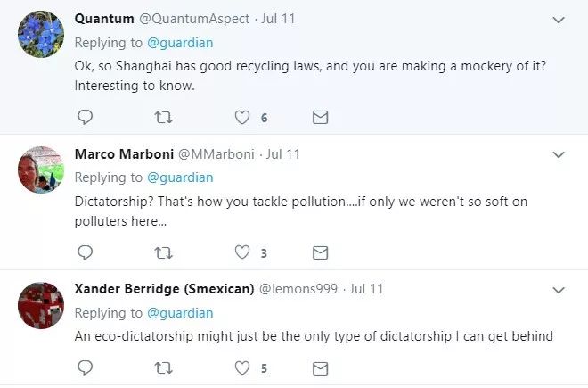Message Xander Berridge's tweet using envelope icon
The width and height of the screenshot is (588, 388).
click(x=320, y=367)
